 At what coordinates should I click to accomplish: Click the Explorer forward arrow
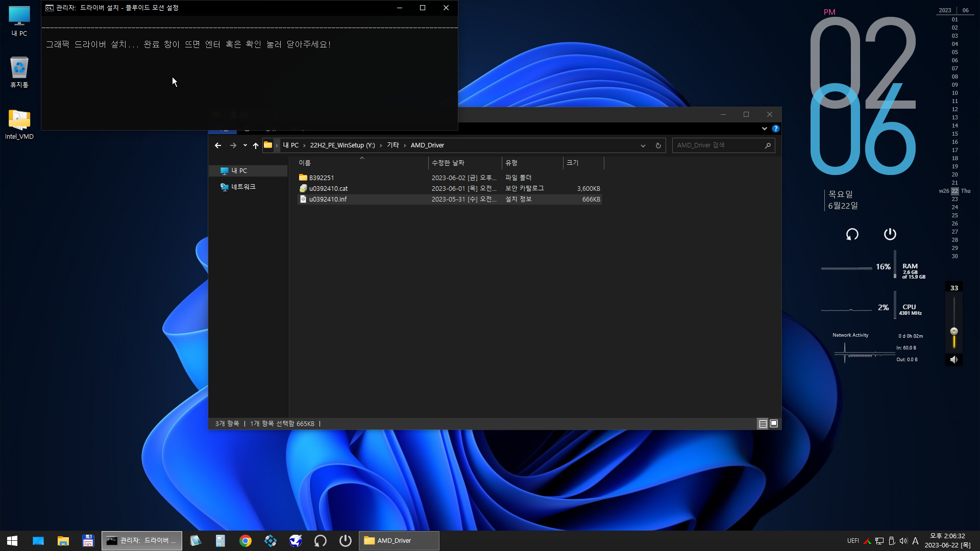(x=233, y=145)
